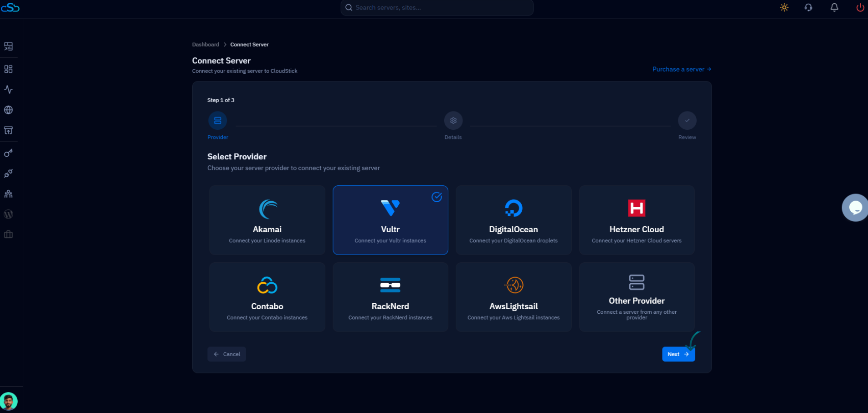868x413 pixels.
Task: Choose the Contabo provider card
Action: coord(267,297)
